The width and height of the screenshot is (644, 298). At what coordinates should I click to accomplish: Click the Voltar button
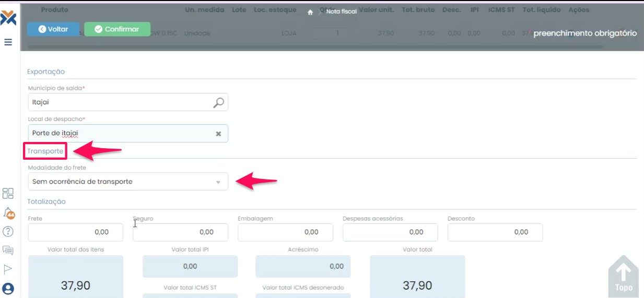click(x=53, y=29)
